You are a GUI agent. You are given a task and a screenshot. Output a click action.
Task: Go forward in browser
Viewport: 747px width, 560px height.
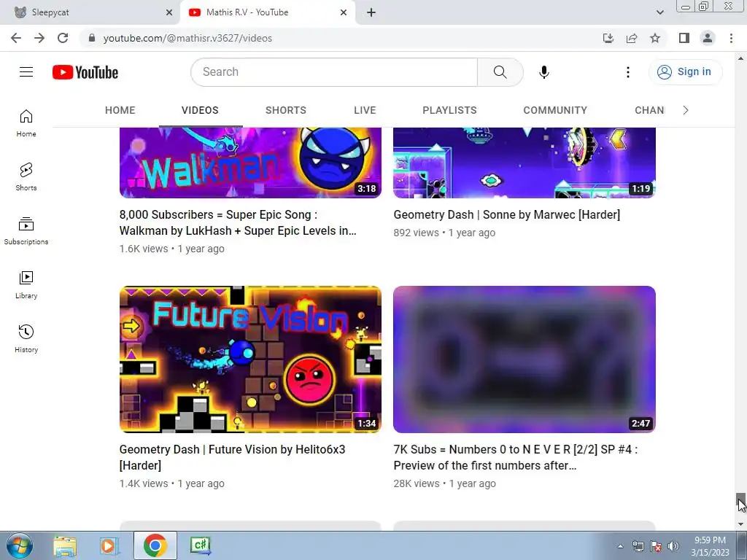[39, 38]
